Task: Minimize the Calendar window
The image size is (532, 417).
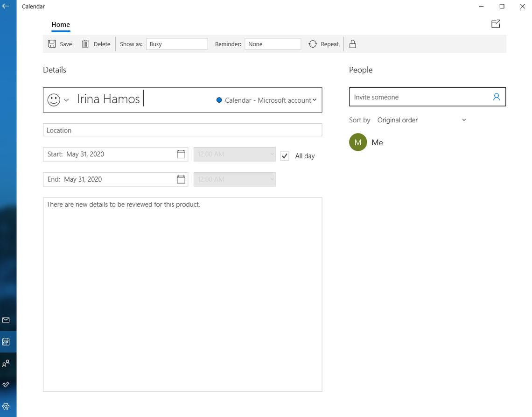Action: click(x=481, y=6)
